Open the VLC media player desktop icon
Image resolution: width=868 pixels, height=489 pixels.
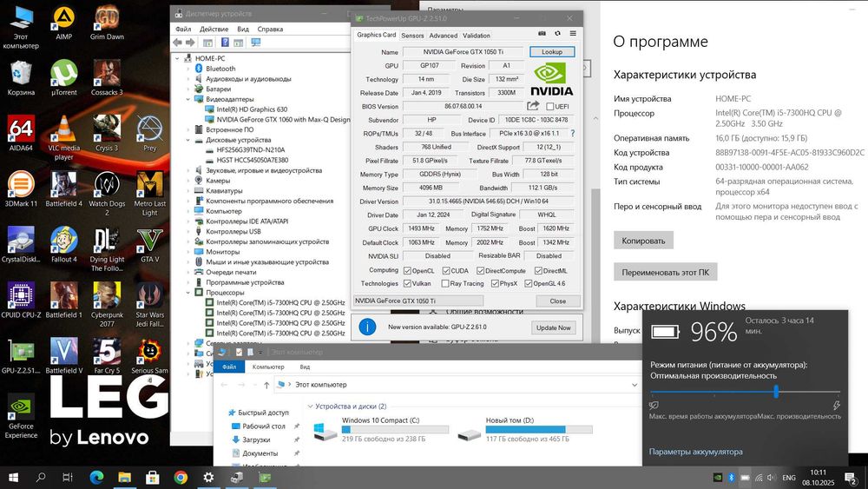click(63, 137)
